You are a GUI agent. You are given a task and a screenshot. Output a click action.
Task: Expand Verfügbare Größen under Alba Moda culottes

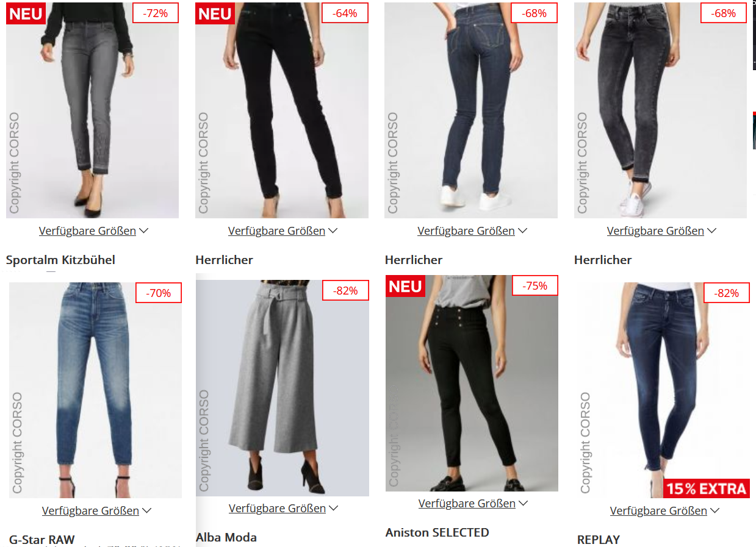(x=284, y=508)
